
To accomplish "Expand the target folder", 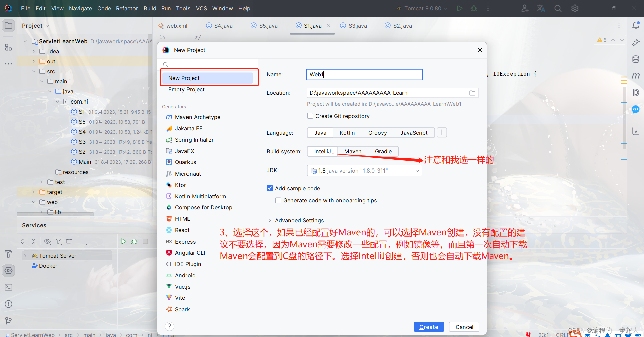I will (x=34, y=192).
